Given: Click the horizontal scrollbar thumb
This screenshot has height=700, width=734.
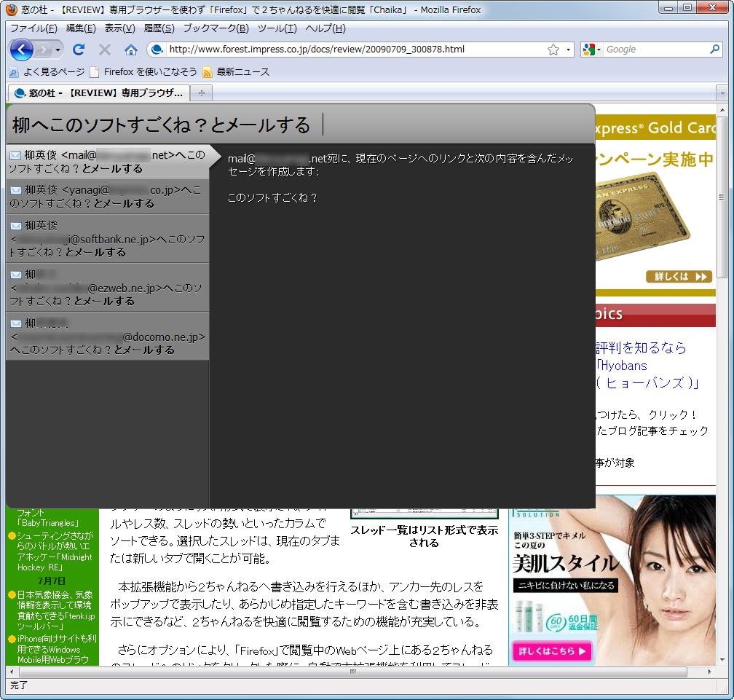Looking at the screenshot, I should (353, 672).
